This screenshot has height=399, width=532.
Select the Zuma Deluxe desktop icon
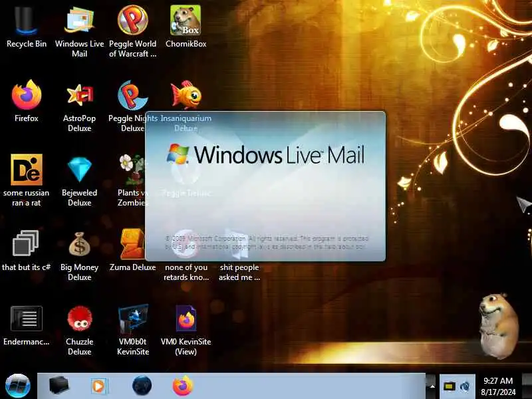point(132,251)
